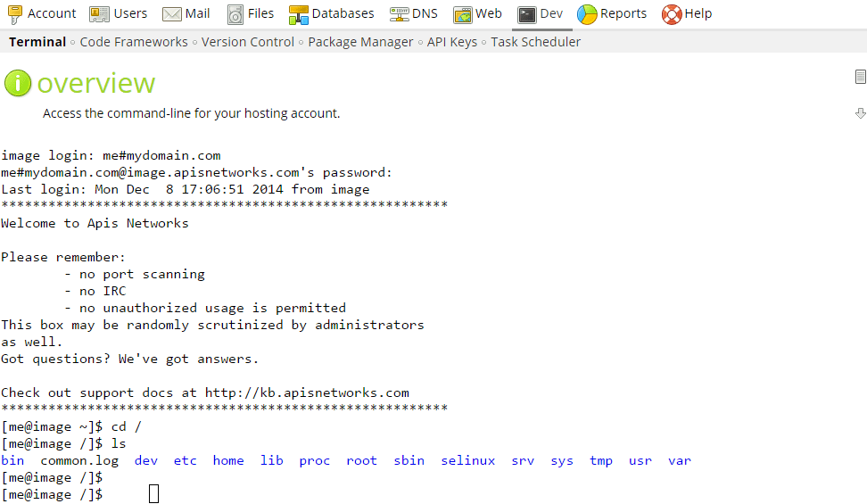Click 'common.log' in the ls output
The width and height of the screenshot is (867, 504).
tap(79, 461)
